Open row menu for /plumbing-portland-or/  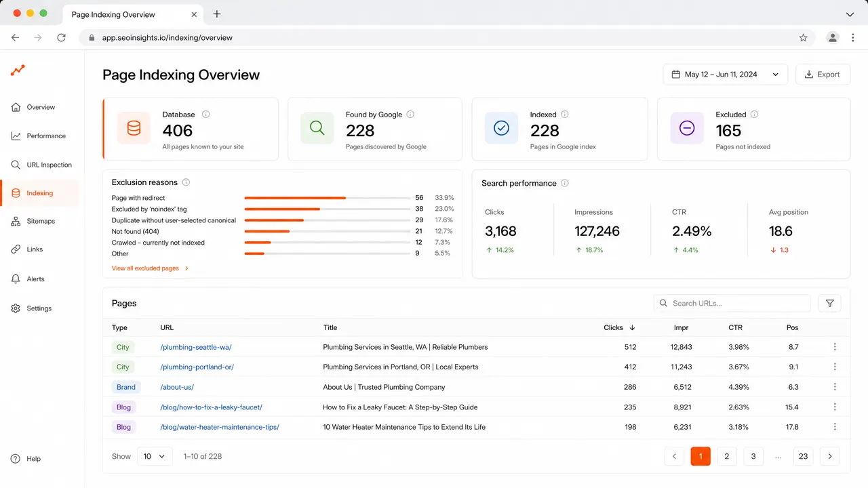(x=835, y=367)
